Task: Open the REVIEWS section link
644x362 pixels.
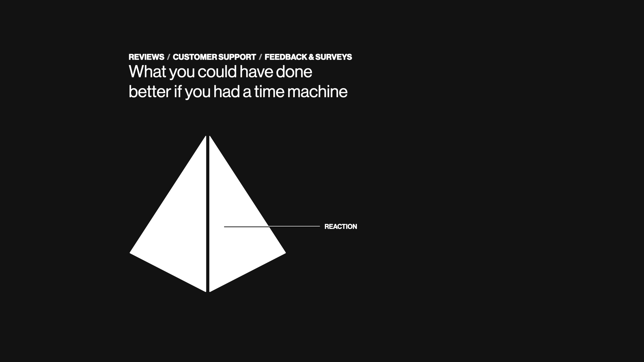Action: click(x=146, y=57)
